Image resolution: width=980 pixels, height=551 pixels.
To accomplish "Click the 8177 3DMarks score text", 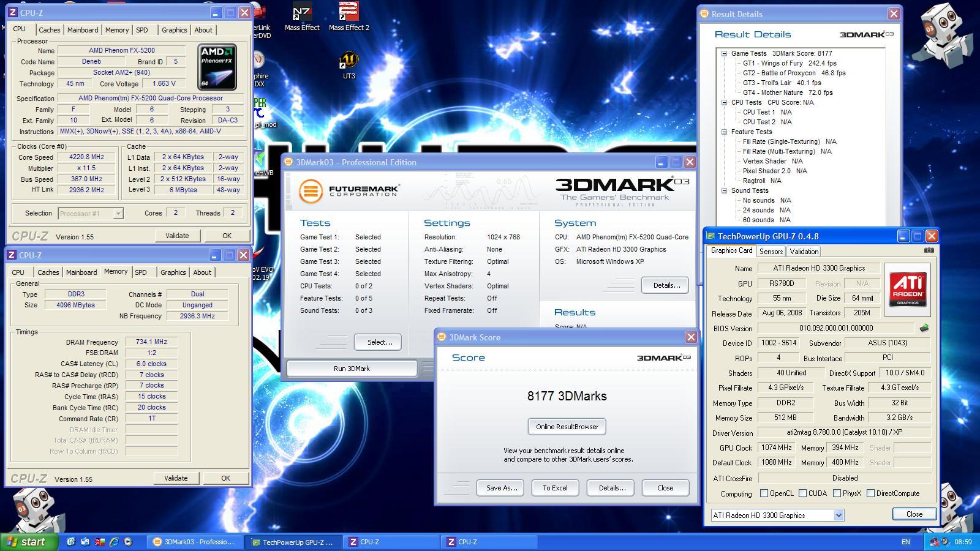I will click(x=567, y=396).
